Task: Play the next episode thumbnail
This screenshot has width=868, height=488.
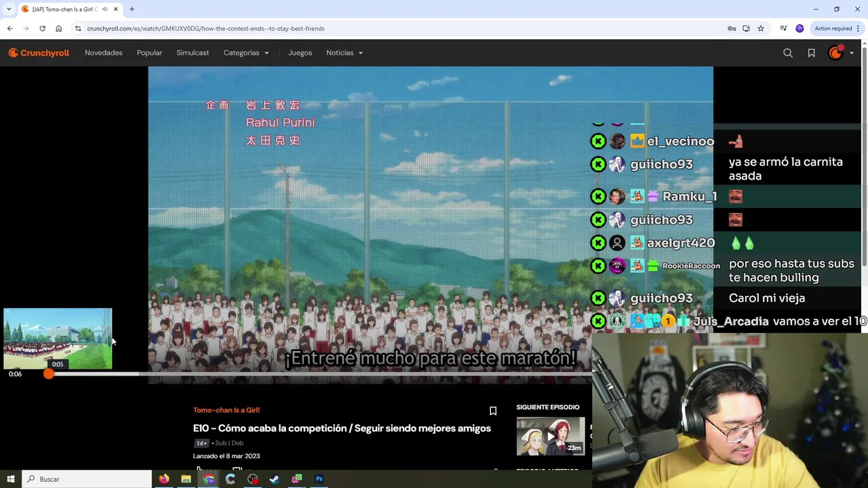Action: coord(551,436)
